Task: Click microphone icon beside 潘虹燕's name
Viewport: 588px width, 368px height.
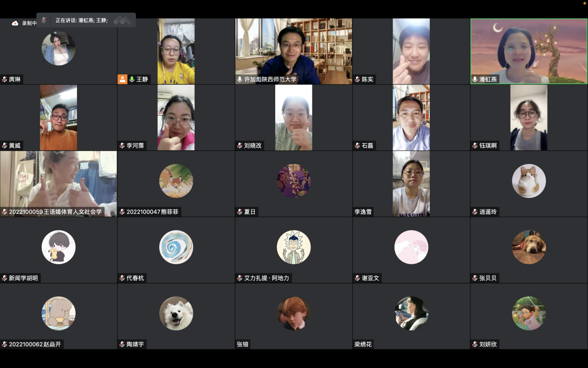Action: pos(475,79)
